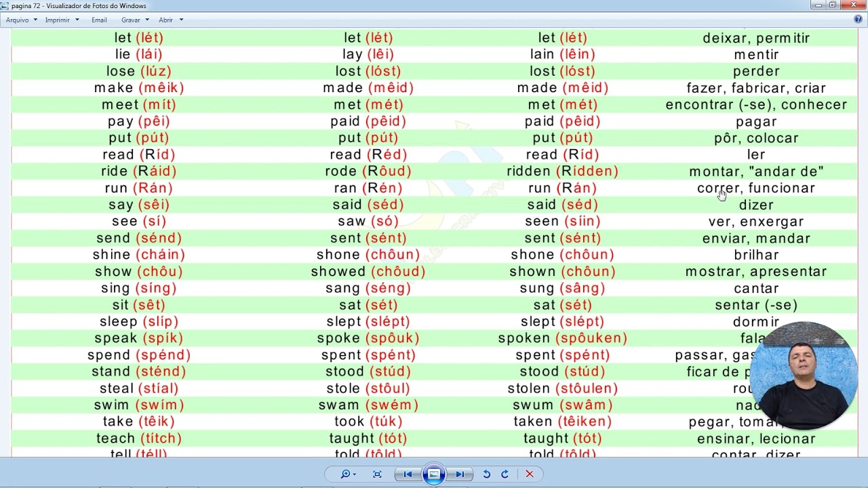Go to the previous photo
The width and height of the screenshot is (868, 488).
(408, 474)
